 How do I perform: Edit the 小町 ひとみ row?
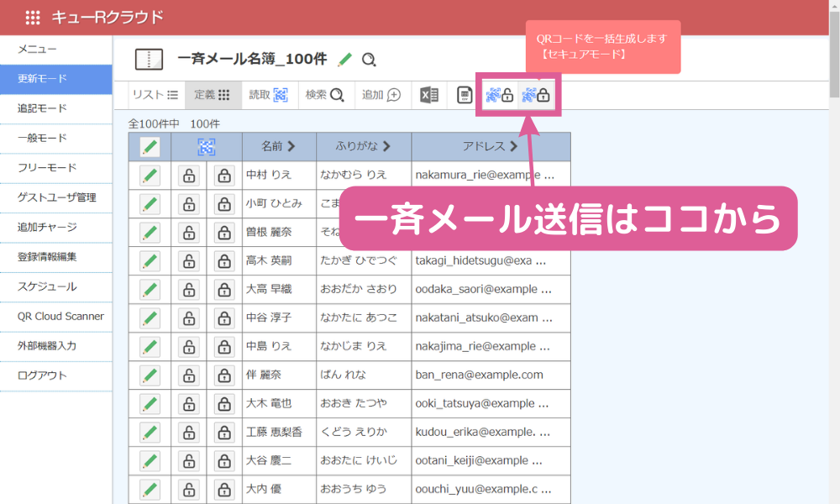[150, 204]
